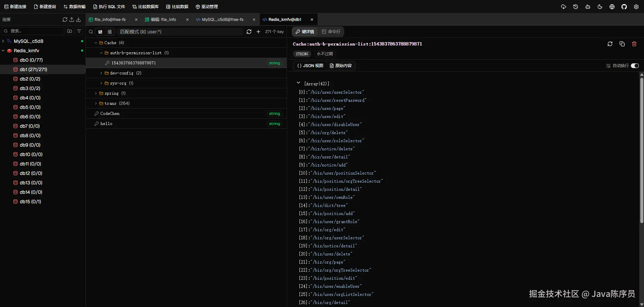The width and height of the screenshot is (644, 307).
Task: Click the 匹配模式 key pattern input
Action: click(x=180, y=32)
